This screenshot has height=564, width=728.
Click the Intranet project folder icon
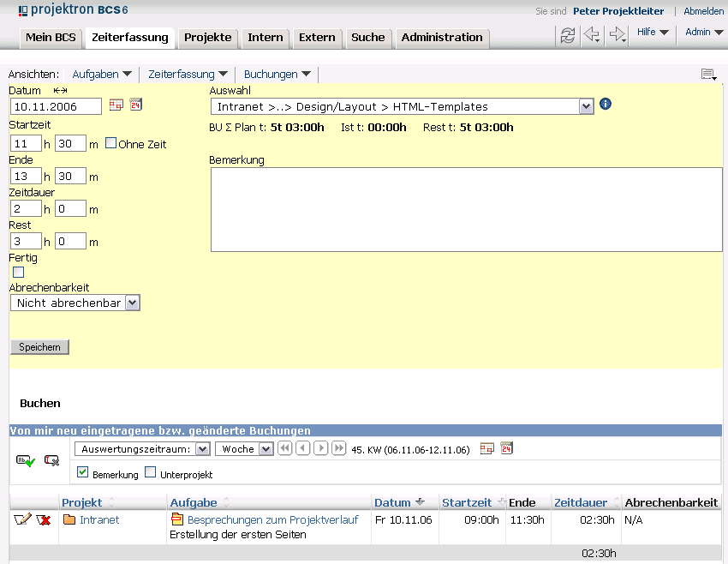(x=69, y=519)
